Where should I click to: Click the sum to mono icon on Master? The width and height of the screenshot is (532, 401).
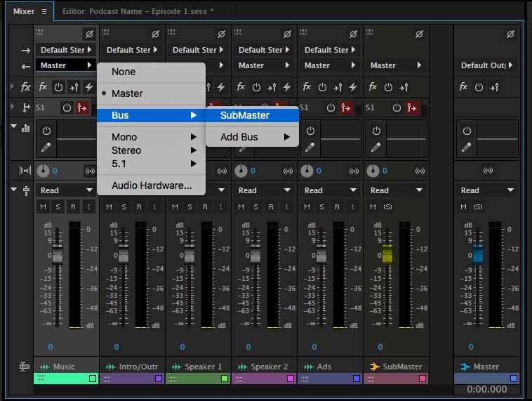click(x=488, y=170)
